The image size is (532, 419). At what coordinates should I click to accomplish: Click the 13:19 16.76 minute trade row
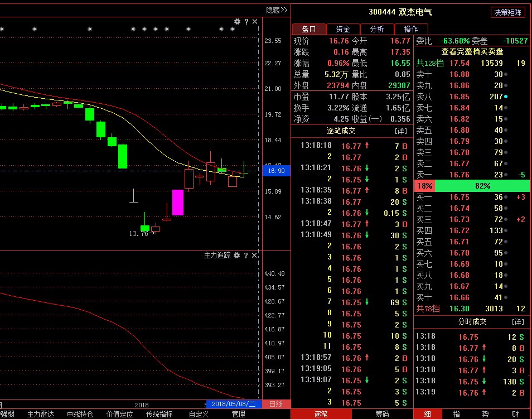472,393
